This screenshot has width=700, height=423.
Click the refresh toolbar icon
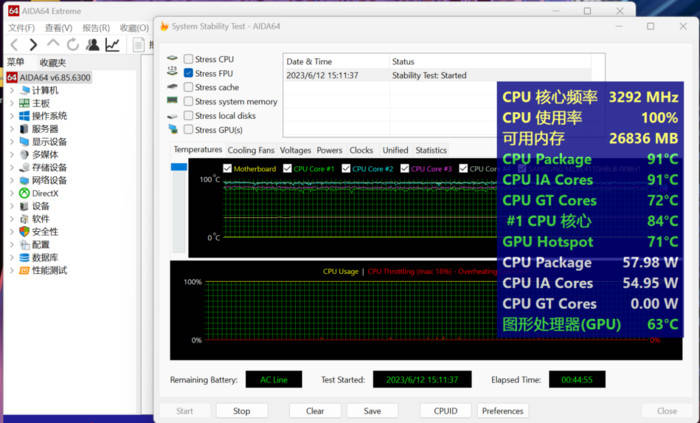(73, 45)
